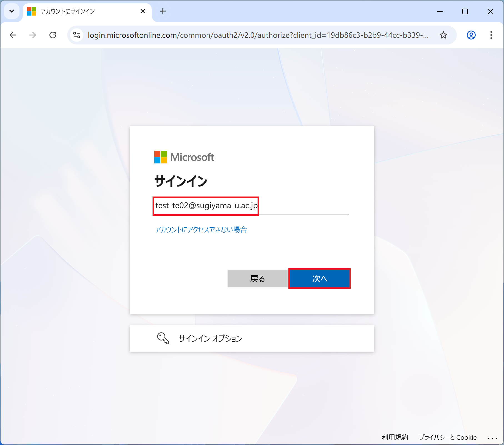Click the footer ellipsis for more info
The image size is (504, 445).
[492, 438]
